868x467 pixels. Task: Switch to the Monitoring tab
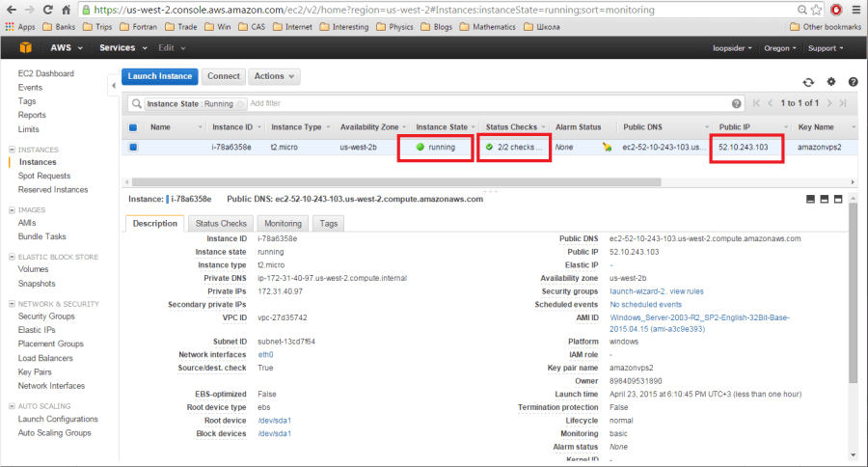283,223
